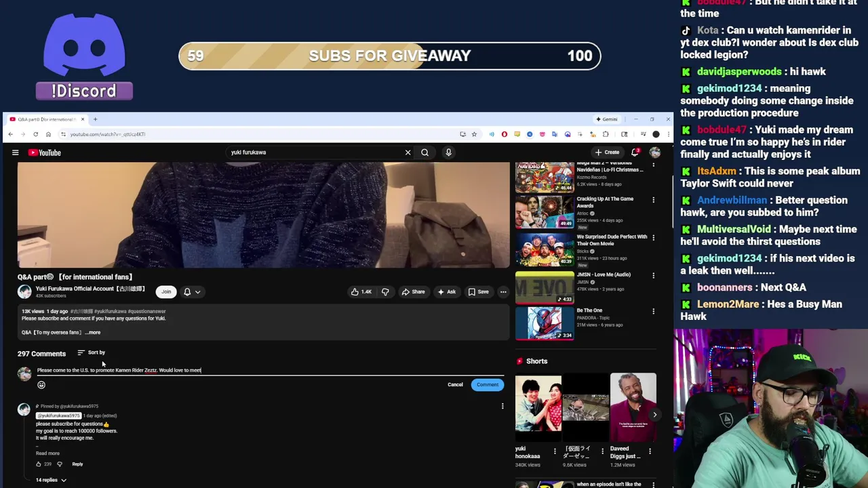Open options for 'Be The One' video

[x=653, y=312]
